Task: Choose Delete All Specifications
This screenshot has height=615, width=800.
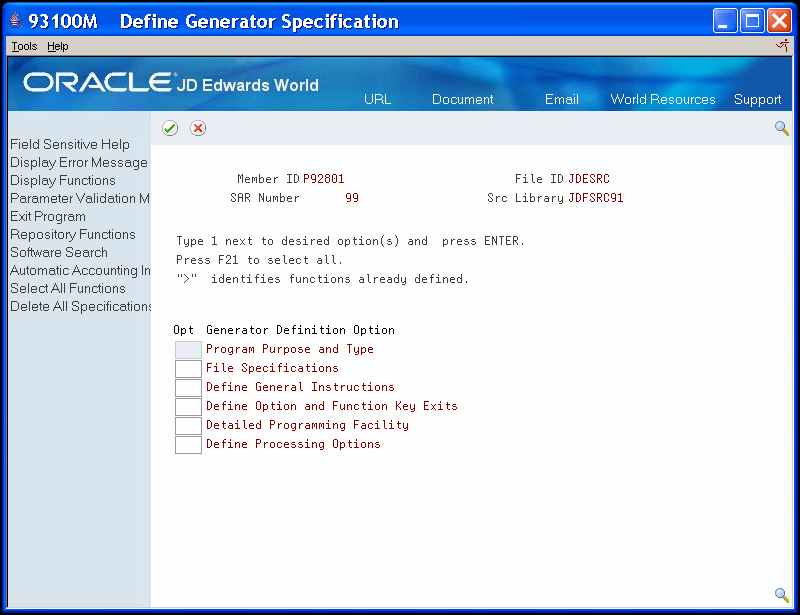Action: click(81, 306)
